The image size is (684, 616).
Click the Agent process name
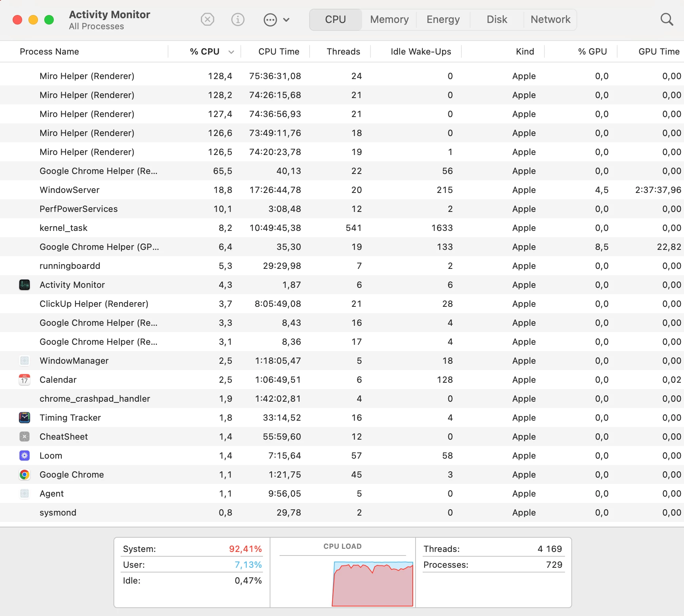pos(52,493)
